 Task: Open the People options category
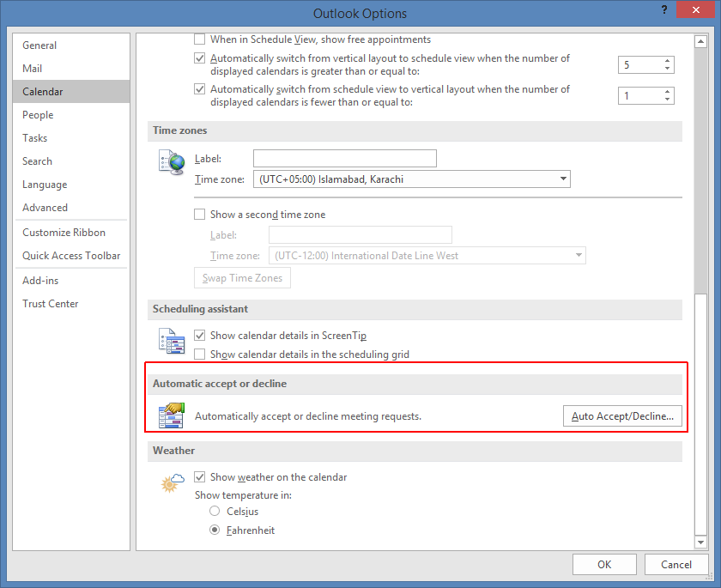pos(71,114)
